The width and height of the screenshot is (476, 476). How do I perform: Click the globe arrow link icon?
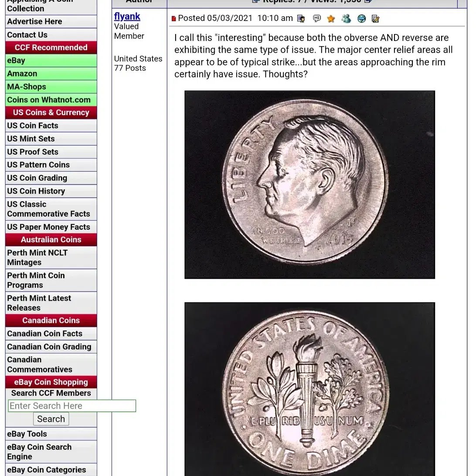[x=361, y=19]
